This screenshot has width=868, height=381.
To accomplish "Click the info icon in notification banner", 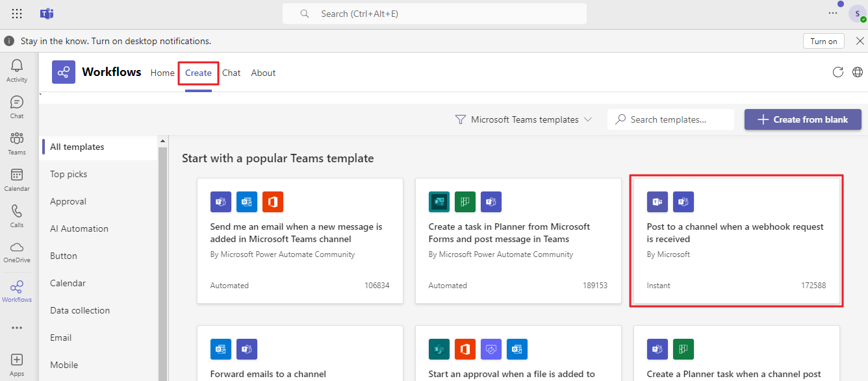I will point(9,41).
